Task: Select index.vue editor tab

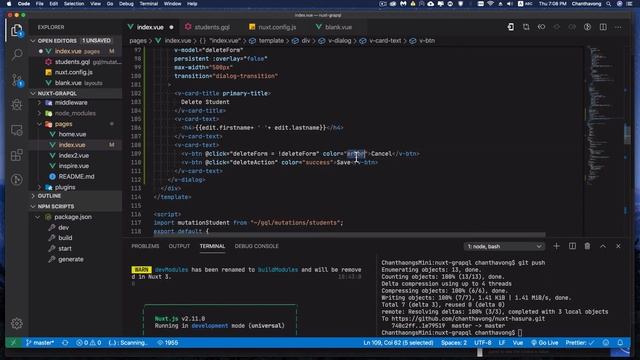Action: [151, 27]
